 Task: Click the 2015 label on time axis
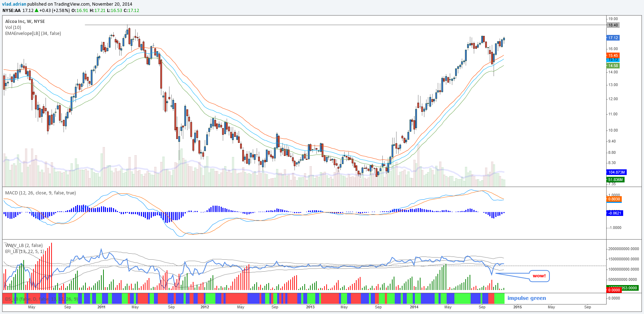tap(518, 307)
